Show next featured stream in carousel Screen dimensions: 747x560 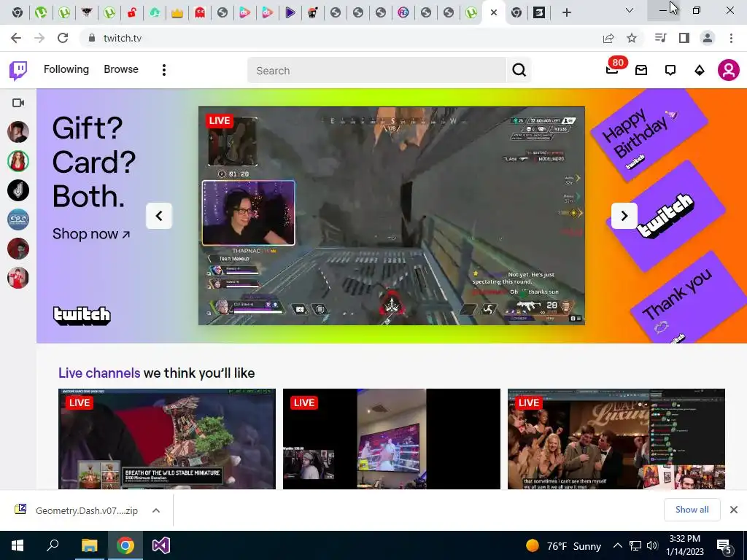(x=624, y=216)
